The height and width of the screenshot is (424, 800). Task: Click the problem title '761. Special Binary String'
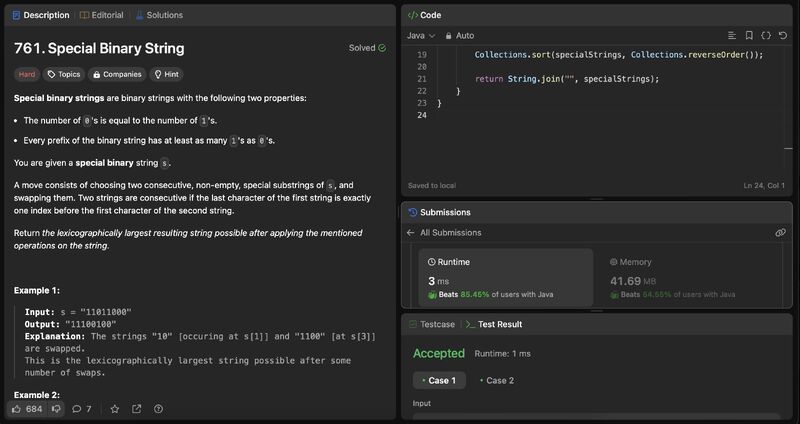click(x=99, y=48)
